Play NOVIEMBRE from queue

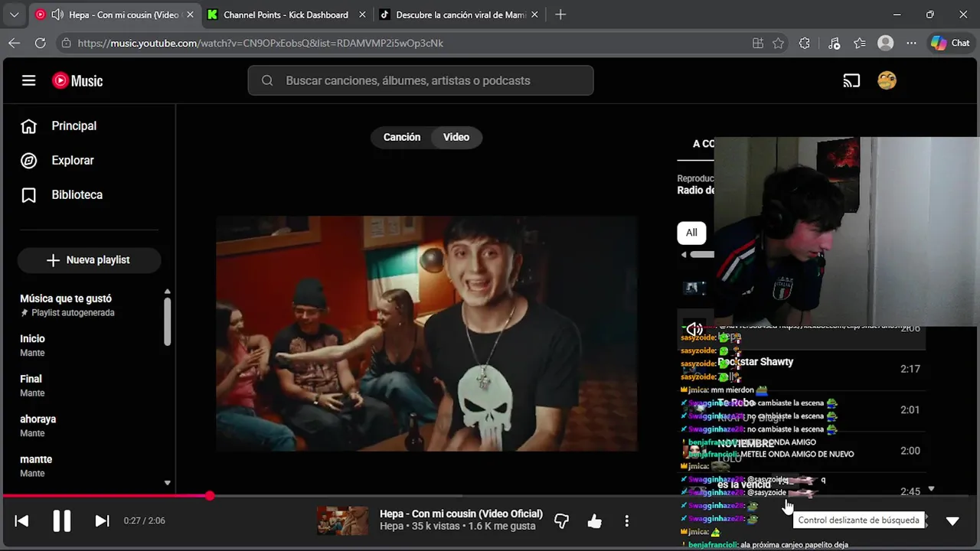(800, 450)
